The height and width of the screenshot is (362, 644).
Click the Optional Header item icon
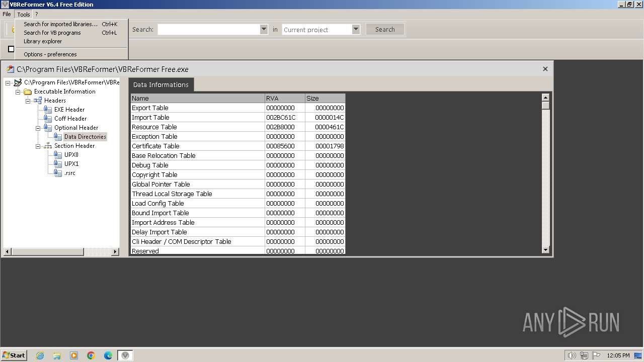pos(48,128)
